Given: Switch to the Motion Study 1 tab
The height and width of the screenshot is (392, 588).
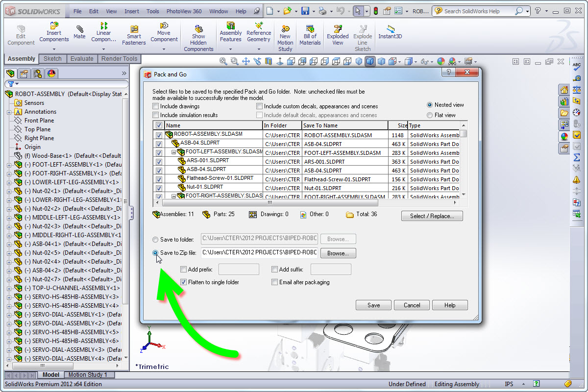Looking at the screenshot, I should click(x=88, y=375).
